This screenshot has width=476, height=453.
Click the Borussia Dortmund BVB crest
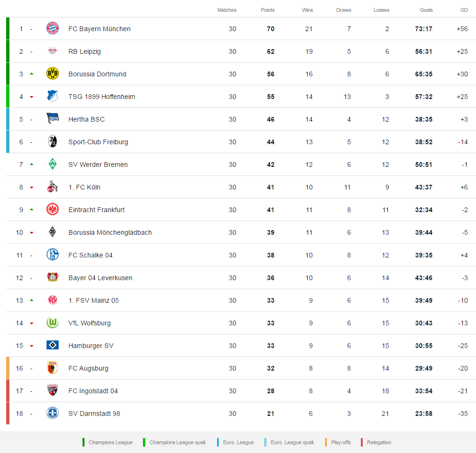point(52,74)
